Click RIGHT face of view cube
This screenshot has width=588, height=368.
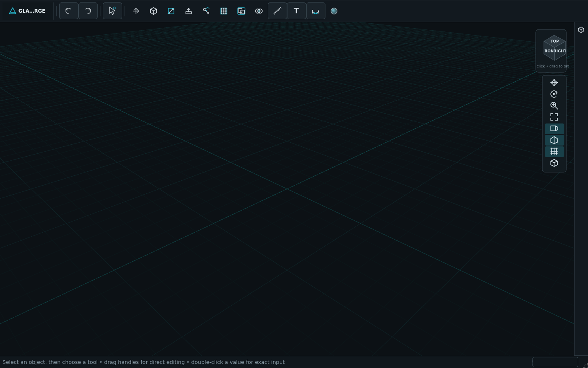coord(560,51)
